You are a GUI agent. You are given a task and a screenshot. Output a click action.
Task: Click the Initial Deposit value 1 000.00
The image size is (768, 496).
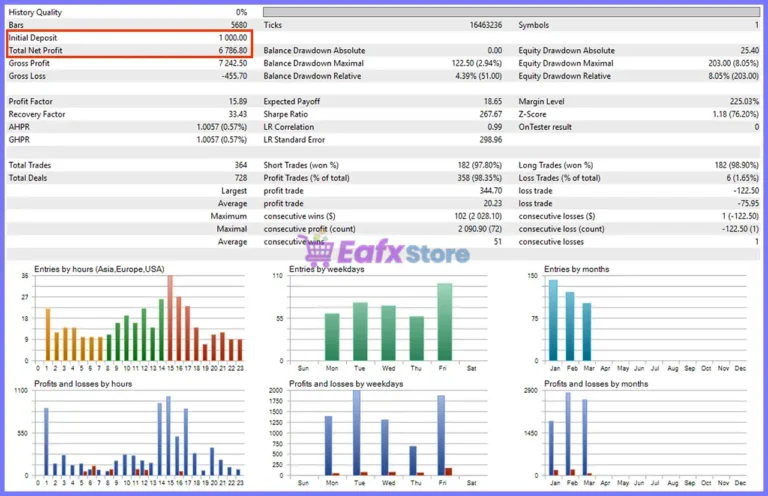pyautogui.click(x=233, y=38)
